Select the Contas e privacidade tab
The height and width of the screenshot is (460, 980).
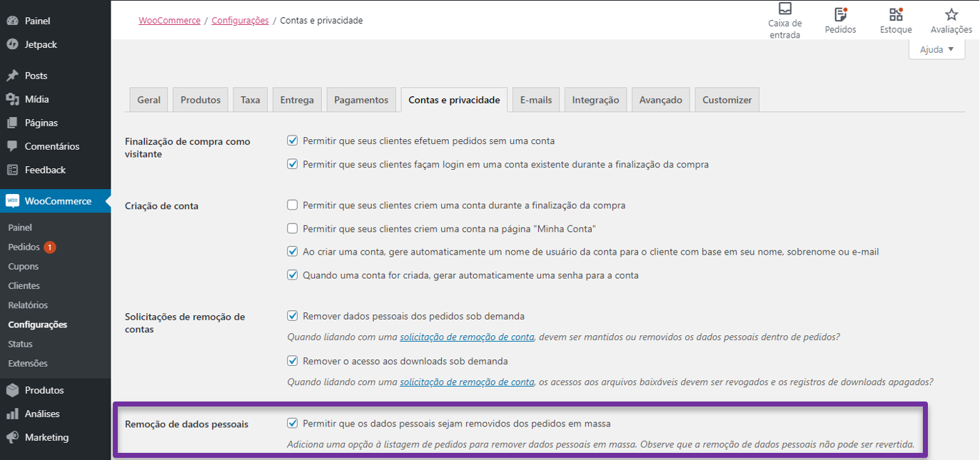[454, 100]
